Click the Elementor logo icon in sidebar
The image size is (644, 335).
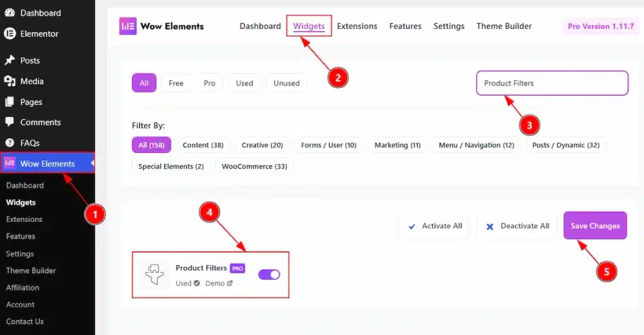9,34
